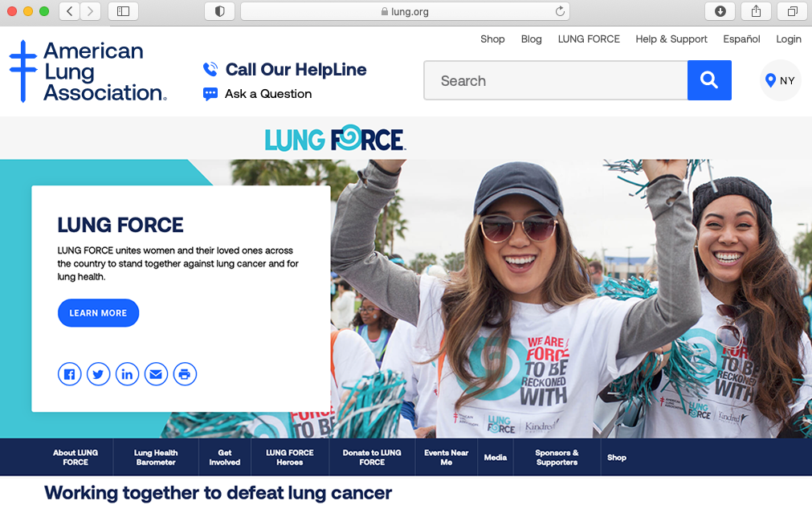The image size is (812, 509).
Task: Show Safari tab overview
Action: 792,11
